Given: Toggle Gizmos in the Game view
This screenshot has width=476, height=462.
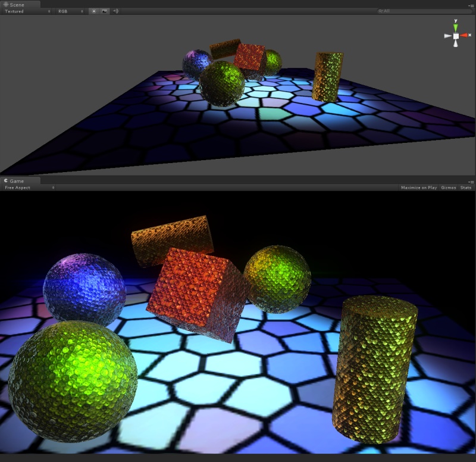Looking at the screenshot, I should [447, 187].
